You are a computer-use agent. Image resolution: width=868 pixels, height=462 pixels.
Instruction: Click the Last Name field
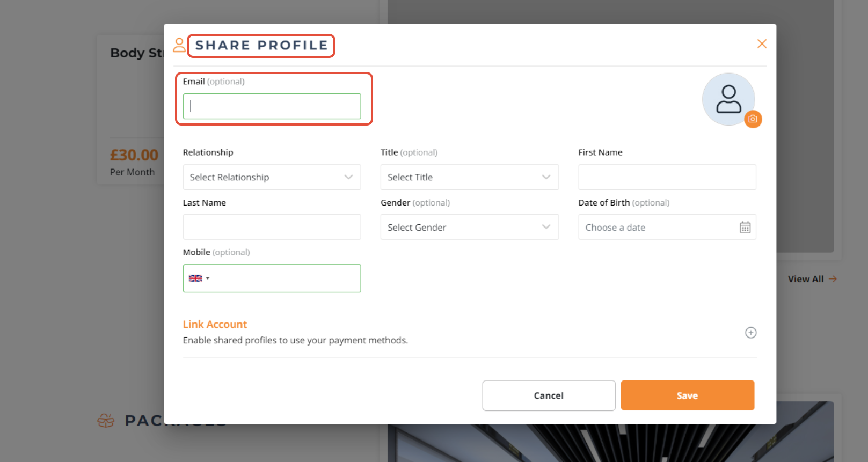[x=272, y=227]
